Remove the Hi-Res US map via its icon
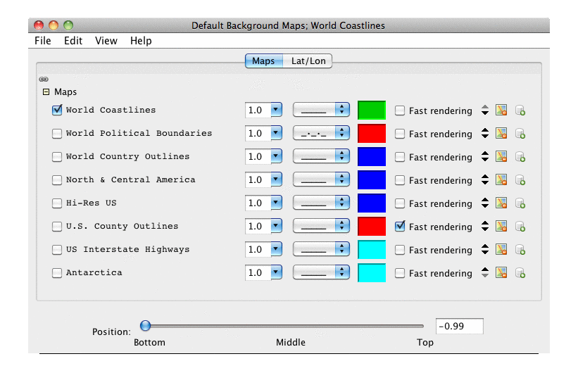Image resolution: width=578 pixels, height=392 pixels. 501,203
